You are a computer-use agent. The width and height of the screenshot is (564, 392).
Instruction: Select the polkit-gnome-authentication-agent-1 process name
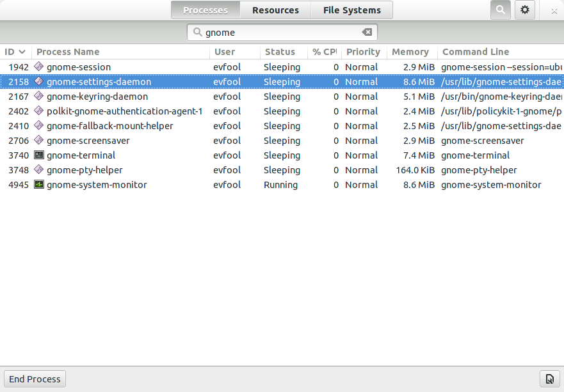[x=124, y=111]
